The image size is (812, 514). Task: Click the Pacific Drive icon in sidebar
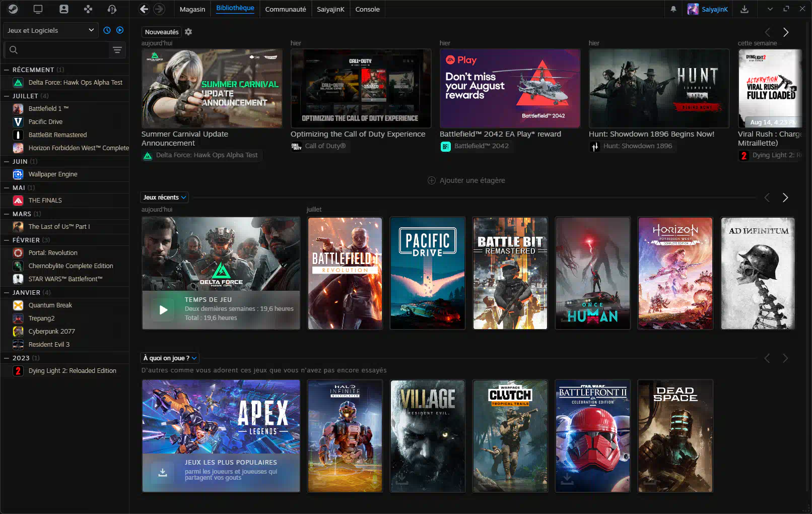(x=18, y=122)
